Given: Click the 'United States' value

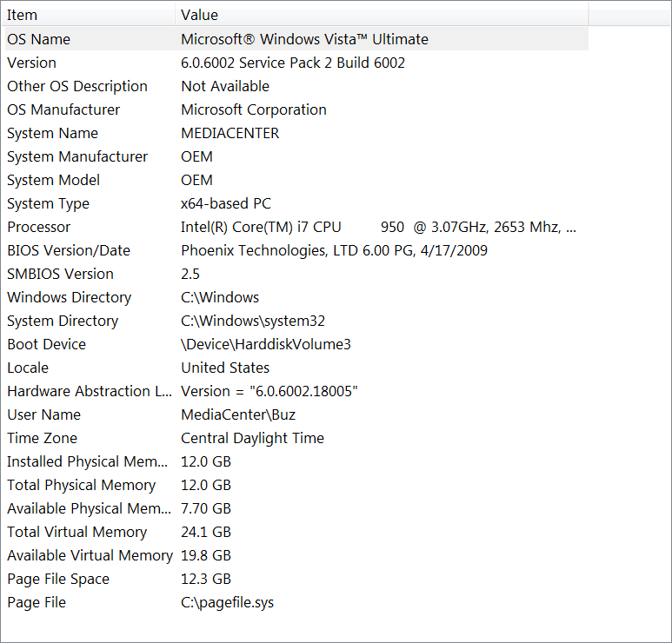Looking at the screenshot, I should (225, 368).
